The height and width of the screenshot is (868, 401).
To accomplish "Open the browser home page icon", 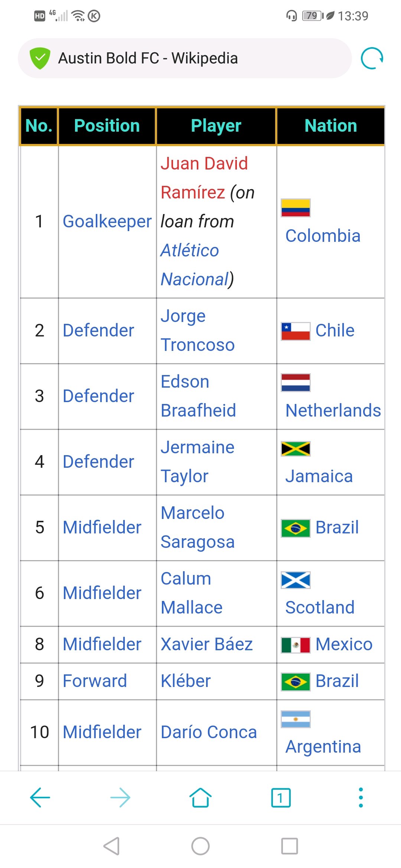I will (200, 797).
